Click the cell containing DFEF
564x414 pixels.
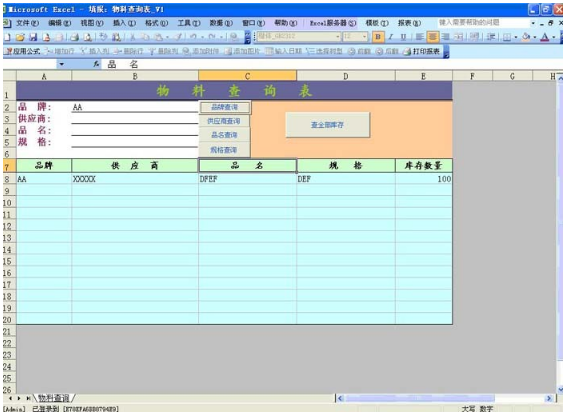tap(247, 179)
